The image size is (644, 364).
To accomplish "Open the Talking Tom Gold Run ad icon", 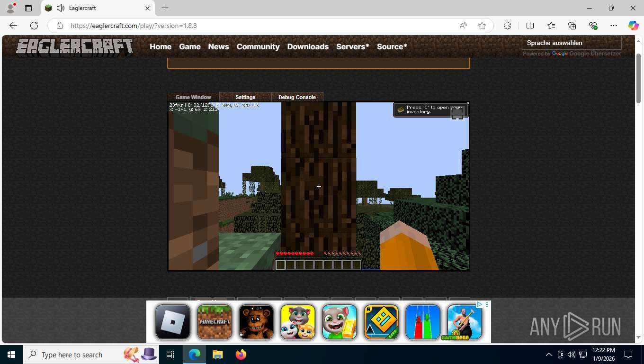I will (340, 322).
